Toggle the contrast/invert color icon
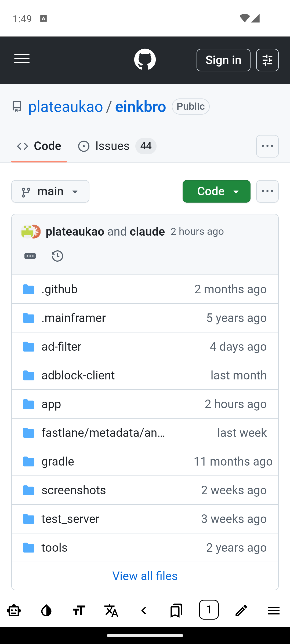 pyautogui.click(x=46, y=611)
